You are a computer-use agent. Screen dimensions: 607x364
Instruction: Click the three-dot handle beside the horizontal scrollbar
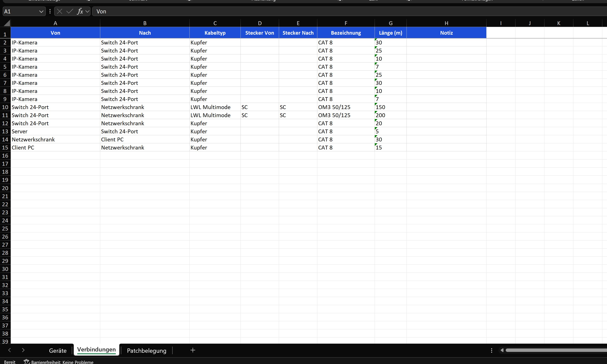pyautogui.click(x=492, y=350)
